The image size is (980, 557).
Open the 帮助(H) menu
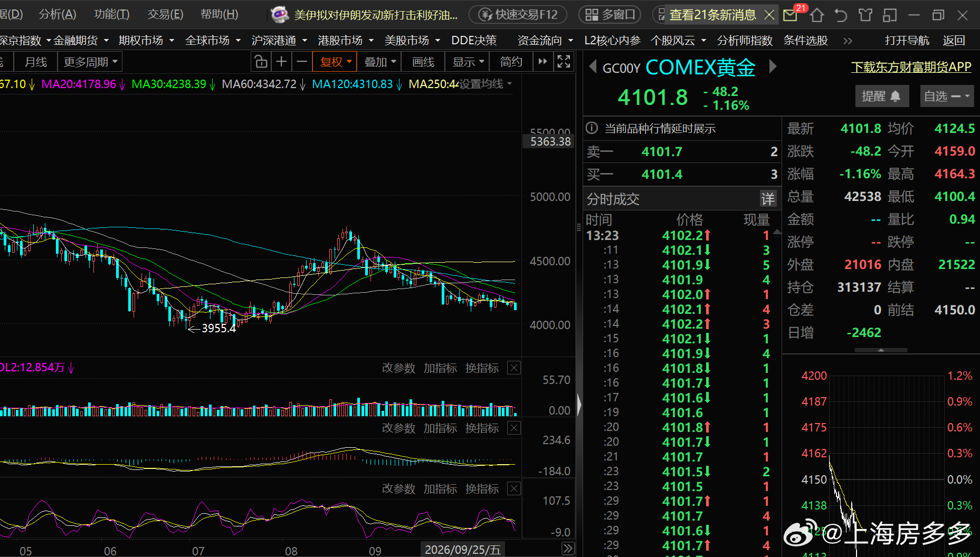219,14
